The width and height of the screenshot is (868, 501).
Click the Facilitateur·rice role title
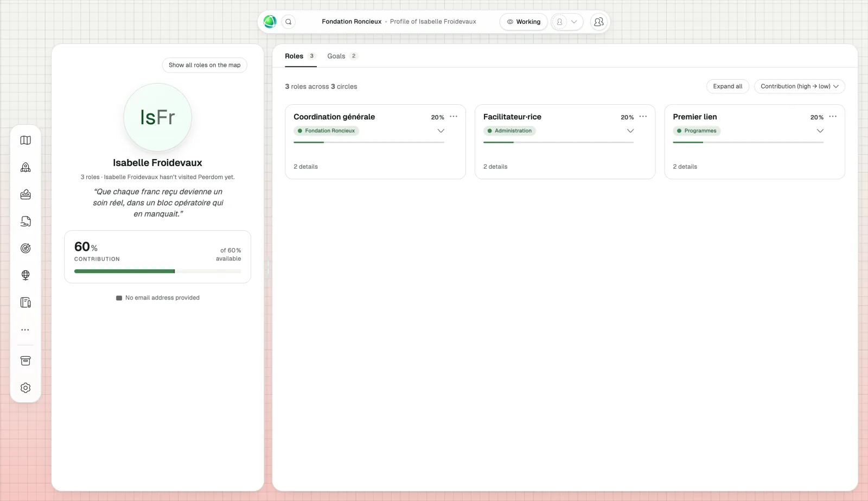512,117
